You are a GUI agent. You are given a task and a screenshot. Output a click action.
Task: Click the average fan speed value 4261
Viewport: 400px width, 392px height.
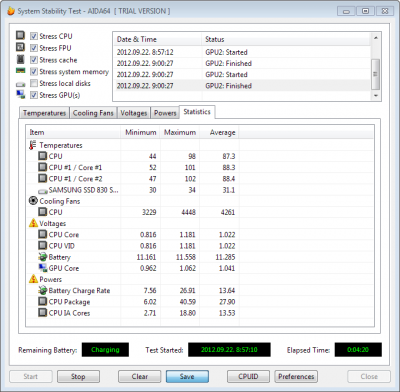[x=228, y=212]
